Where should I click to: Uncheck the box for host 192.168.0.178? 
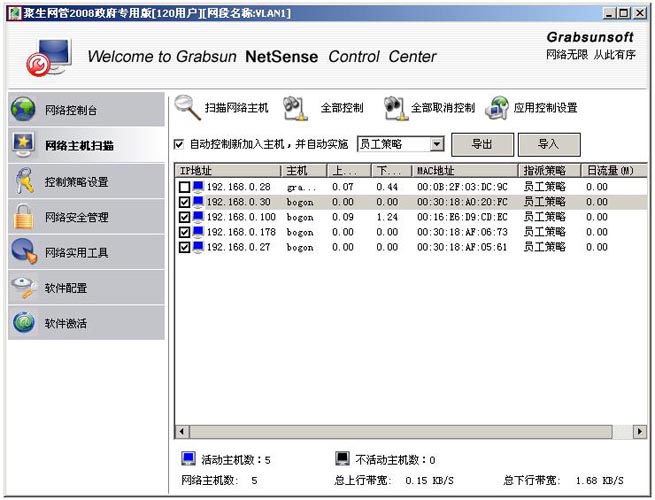coord(184,232)
